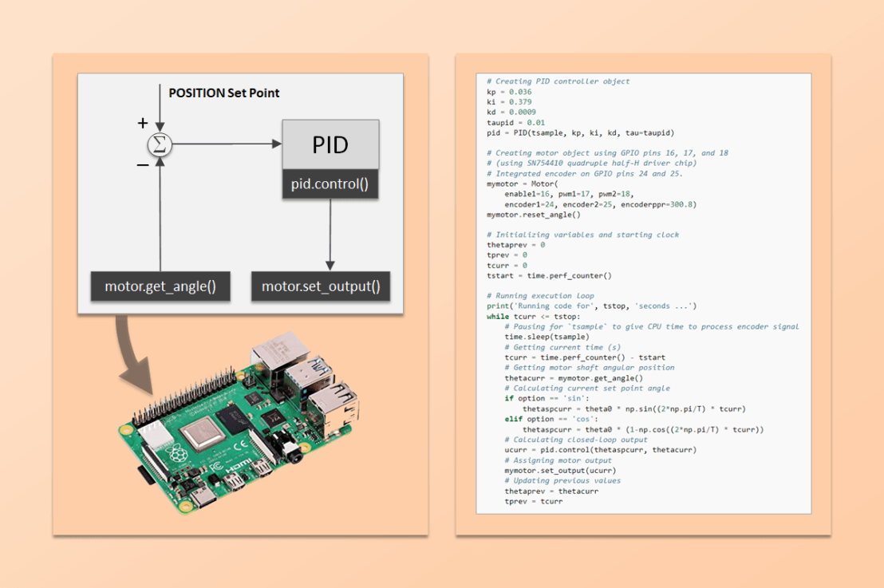The height and width of the screenshot is (588, 884).
Task: Click the motor.set_output() block
Action: click(321, 286)
